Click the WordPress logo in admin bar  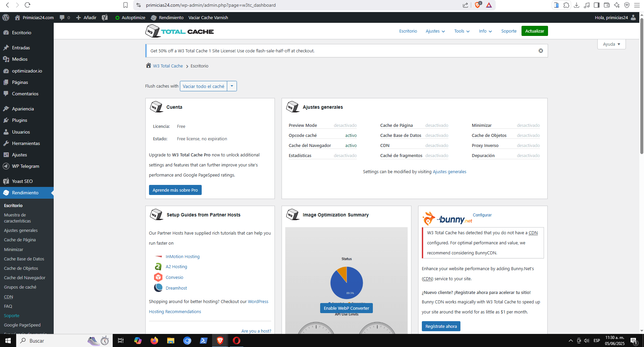coord(6,17)
